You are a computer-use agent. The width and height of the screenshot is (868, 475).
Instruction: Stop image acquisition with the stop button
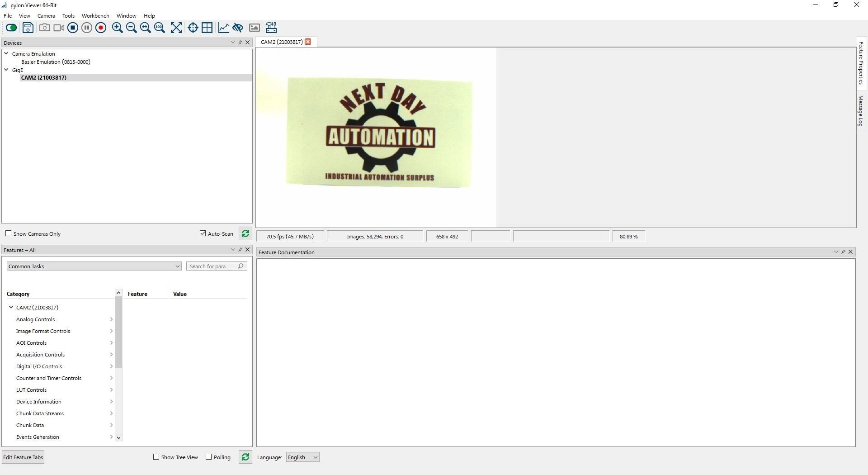pos(73,28)
